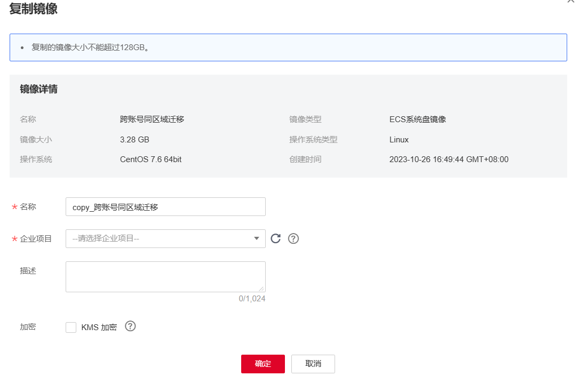The image size is (580, 392).
Task: Select creation time 2023-10-26 16:49:44
Action: 426,159
